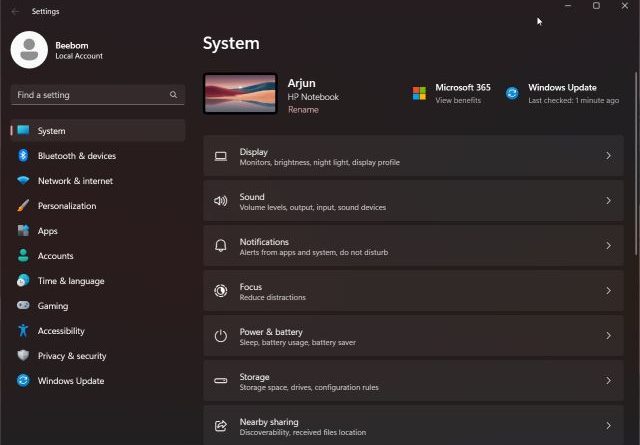The height and width of the screenshot is (445, 640).
Task: Click the Time & language globe icon
Action: [x=23, y=280]
